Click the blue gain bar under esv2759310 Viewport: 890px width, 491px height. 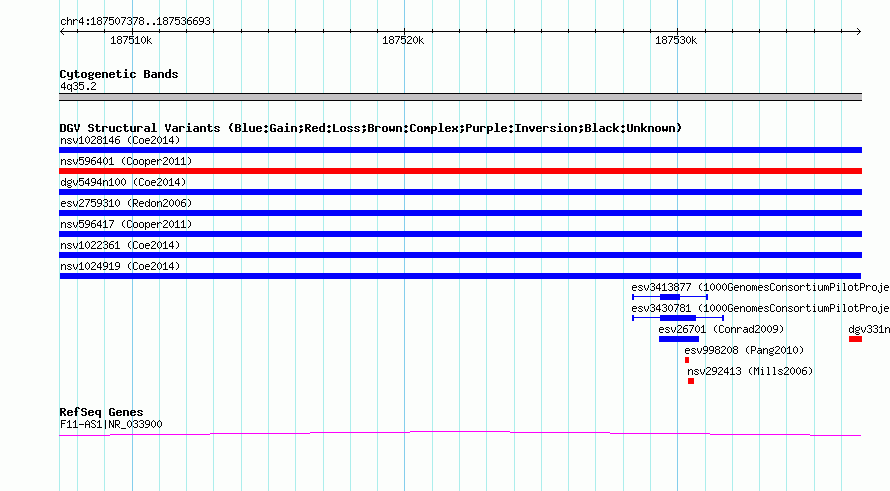[x=460, y=213]
